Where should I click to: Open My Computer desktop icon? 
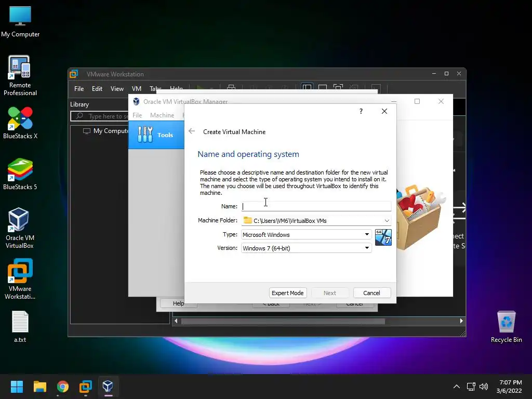tap(20, 21)
